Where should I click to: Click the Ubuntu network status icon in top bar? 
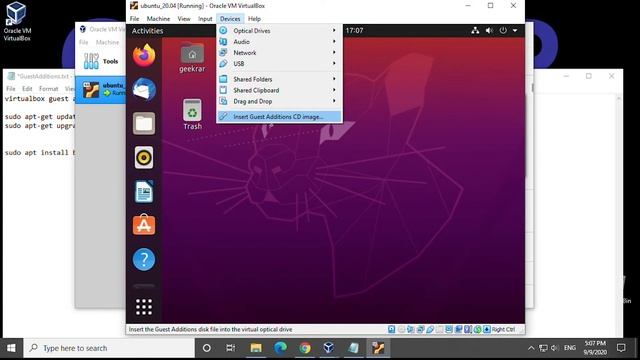click(475, 30)
